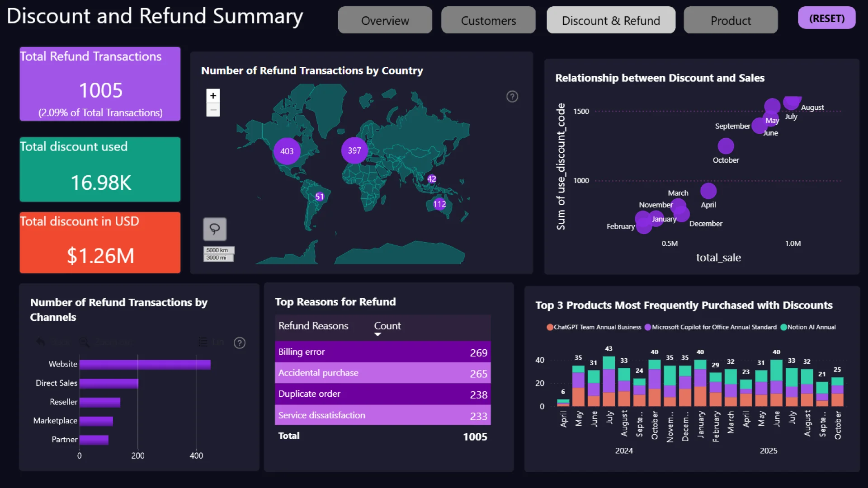Click the map zoom out minus button

pos(213,110)
